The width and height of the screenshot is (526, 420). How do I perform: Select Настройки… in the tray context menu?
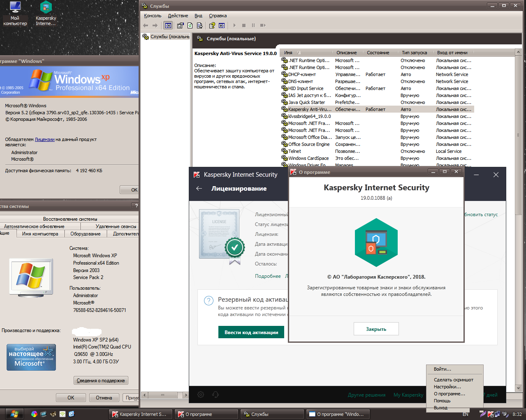[447, 387]
